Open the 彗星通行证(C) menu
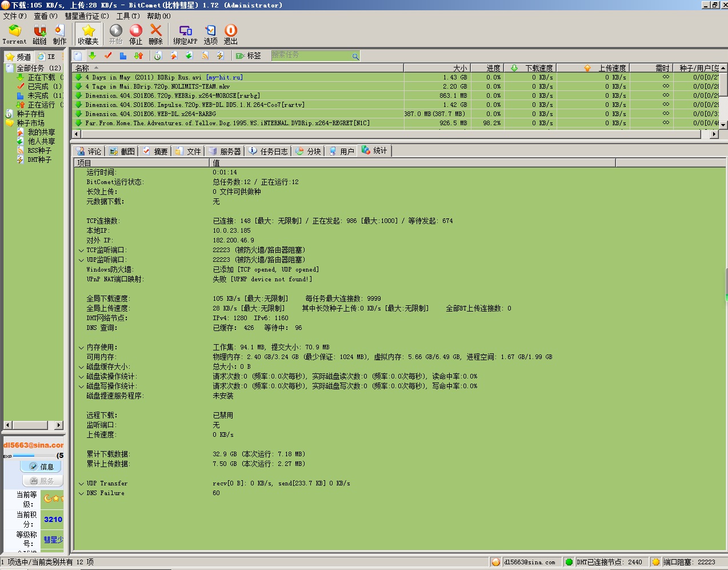728x570 pixels. [x=87, y=16]
